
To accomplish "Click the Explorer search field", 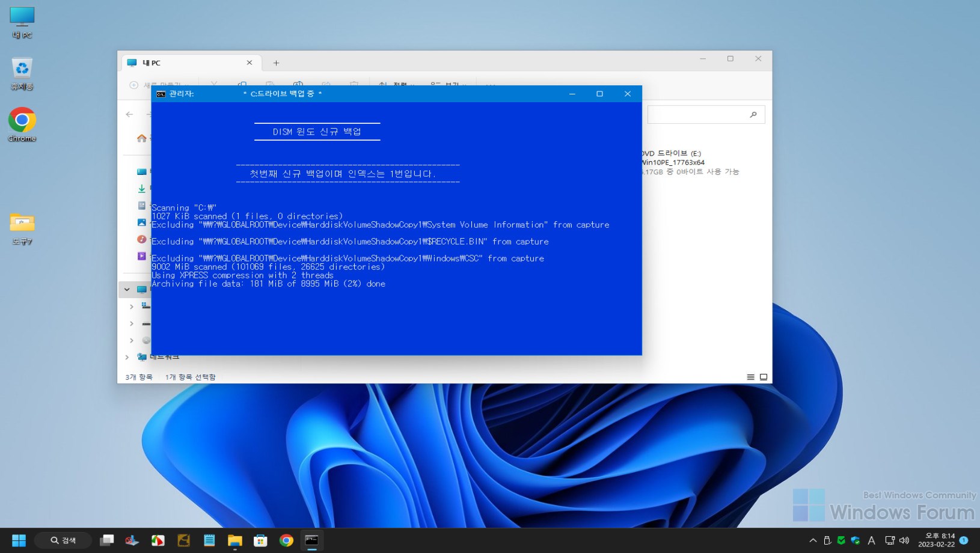I will (706, 114).
